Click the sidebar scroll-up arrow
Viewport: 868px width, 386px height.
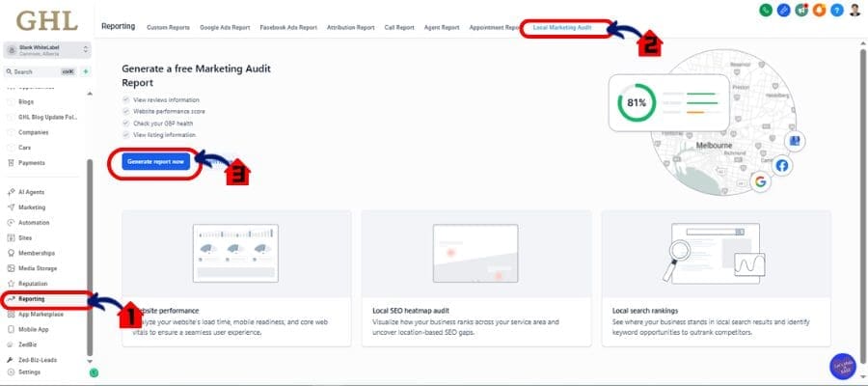tap(91, 94)
